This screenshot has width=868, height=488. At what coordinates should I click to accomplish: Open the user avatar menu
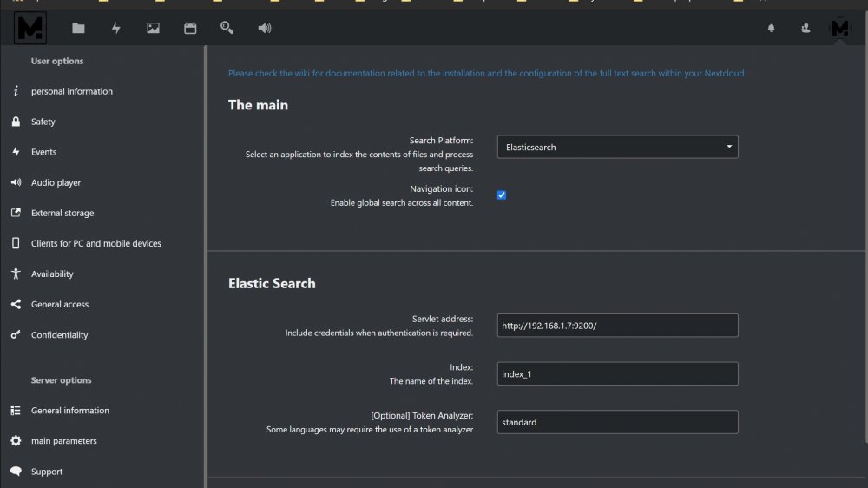[x=839, y=28]
